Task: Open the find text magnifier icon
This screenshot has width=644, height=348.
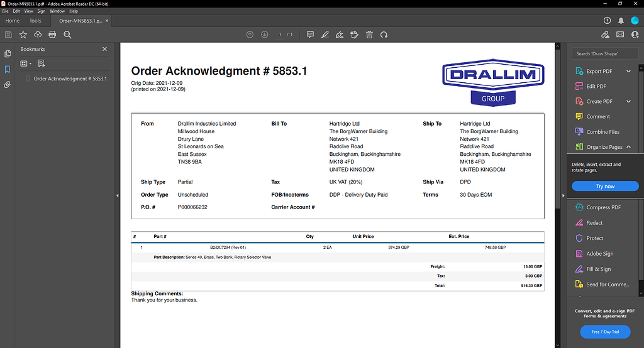Action: (67, 35)
